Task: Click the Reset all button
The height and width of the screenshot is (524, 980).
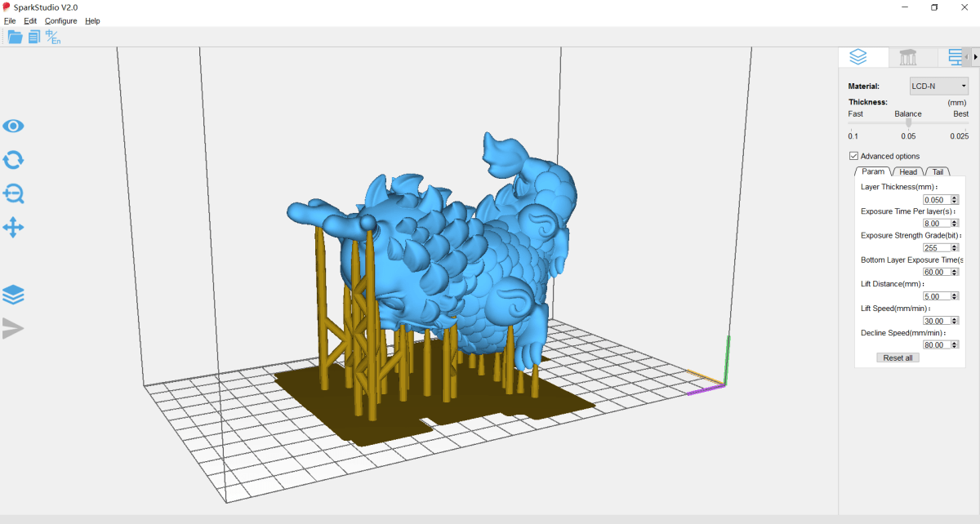Action: pos(898,357)
